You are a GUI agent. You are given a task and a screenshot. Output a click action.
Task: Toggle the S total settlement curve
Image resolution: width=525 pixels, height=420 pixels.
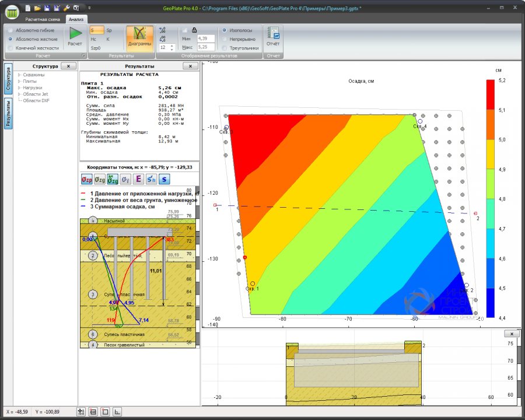pos(164,180)
